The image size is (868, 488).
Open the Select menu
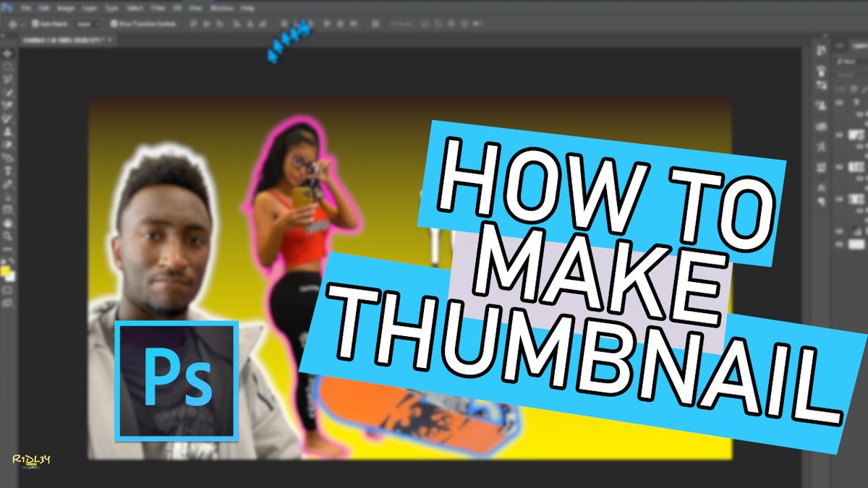click(135, 9)
